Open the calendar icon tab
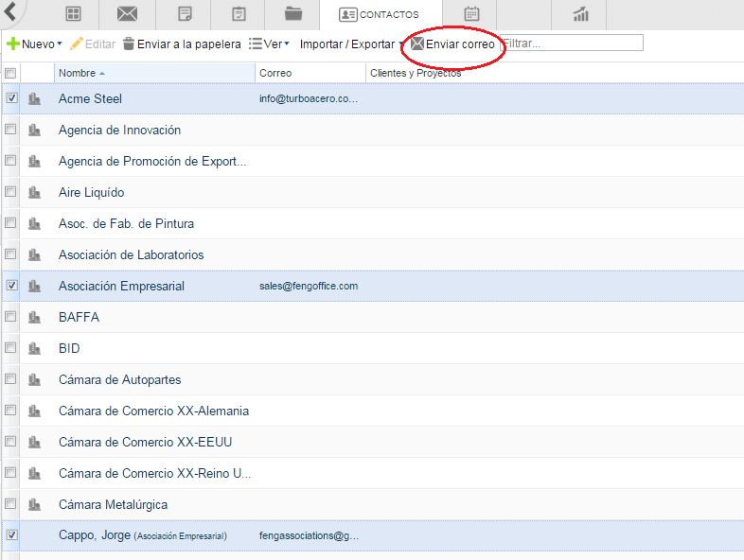The height and width of the screenshot is (560, 744). [471, 14]
